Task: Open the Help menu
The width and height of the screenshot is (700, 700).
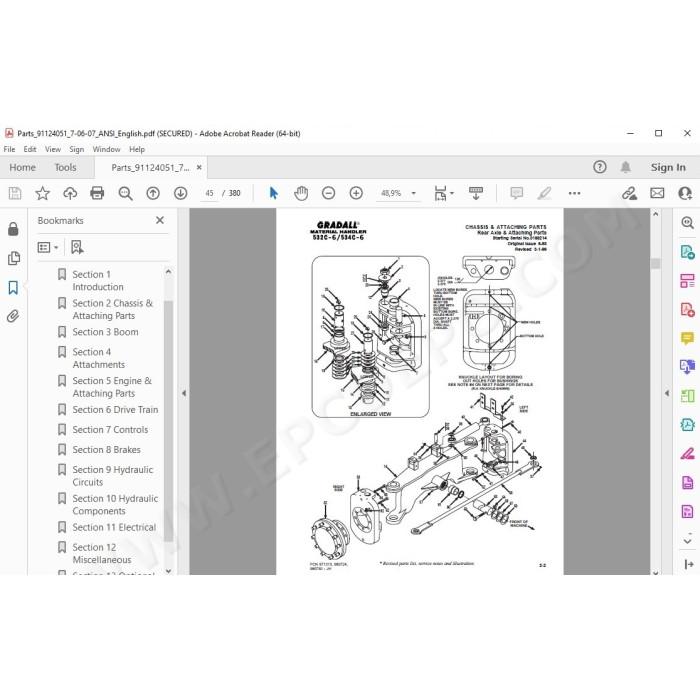Action: (137, 149)
